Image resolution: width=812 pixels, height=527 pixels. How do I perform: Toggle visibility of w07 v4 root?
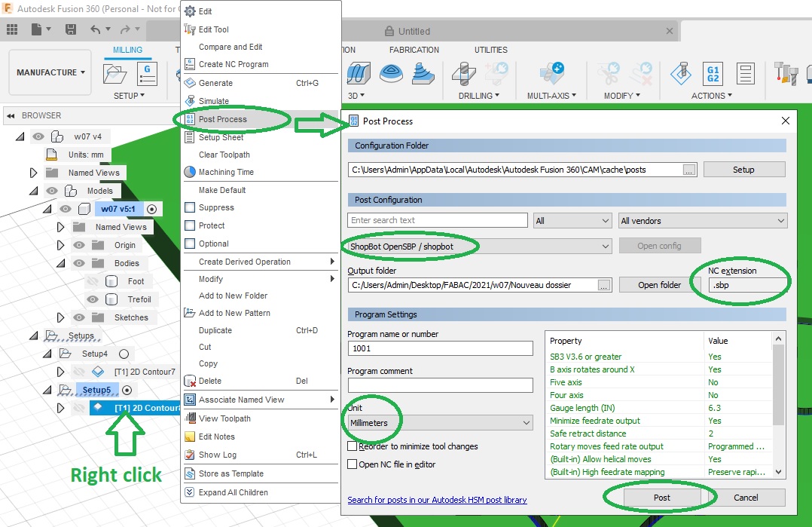tap(38, 136)
